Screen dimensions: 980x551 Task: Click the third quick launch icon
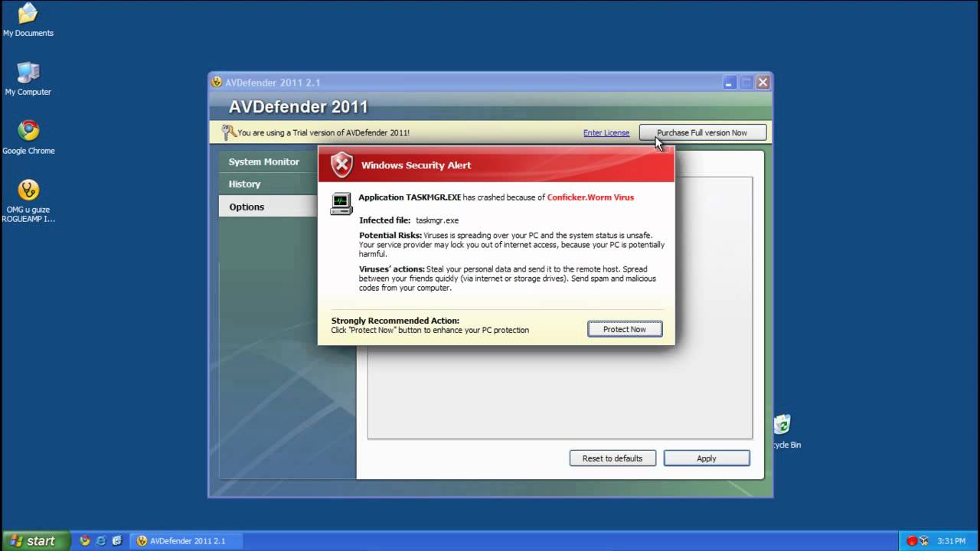click(x=117, y=540)
